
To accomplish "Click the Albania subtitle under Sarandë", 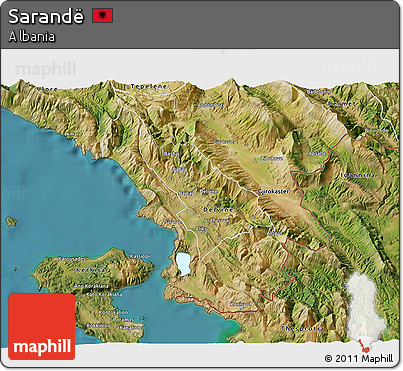I will tap(32, 36).
